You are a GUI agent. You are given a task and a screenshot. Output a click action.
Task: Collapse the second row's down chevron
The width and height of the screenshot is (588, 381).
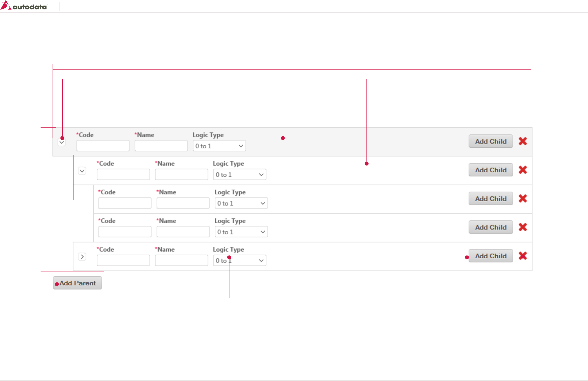coord(82,171)
